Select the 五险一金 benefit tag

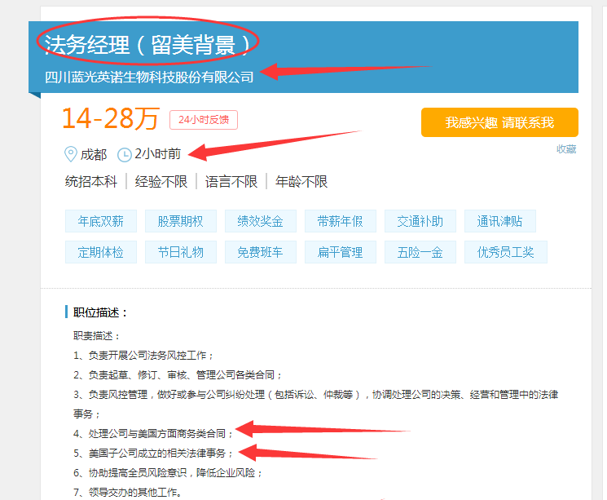pos(420,252)
